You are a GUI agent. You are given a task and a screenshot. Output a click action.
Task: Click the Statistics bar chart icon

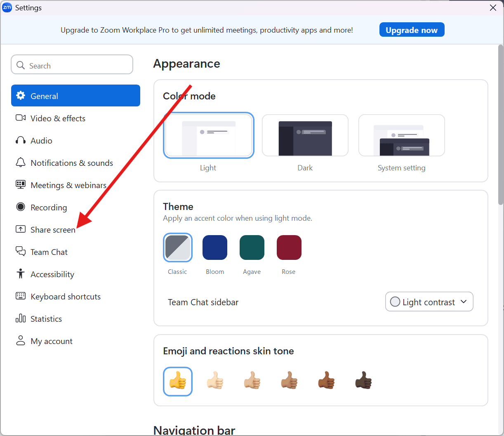coord(21,318)
